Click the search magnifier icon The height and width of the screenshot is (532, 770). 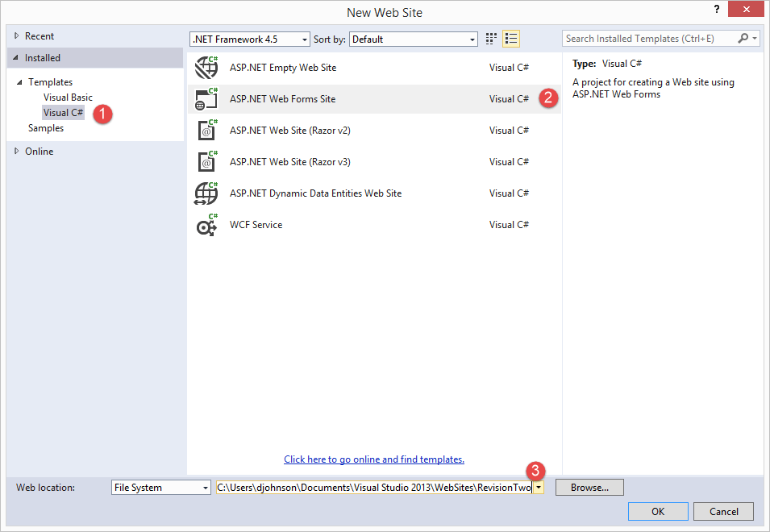pos(743,38)
